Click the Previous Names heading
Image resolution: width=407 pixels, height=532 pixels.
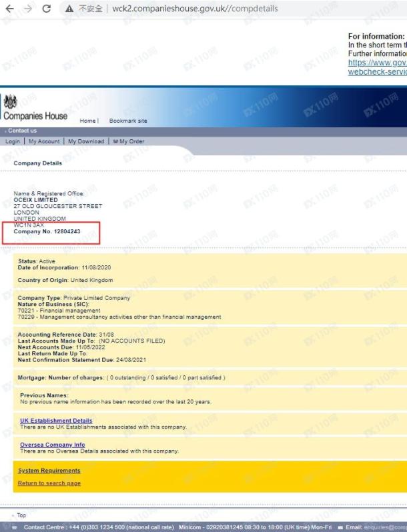[x=44, y=395]
